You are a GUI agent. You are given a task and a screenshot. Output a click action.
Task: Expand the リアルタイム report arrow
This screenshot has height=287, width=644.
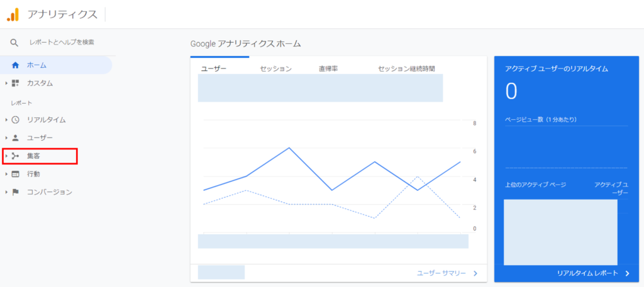[x=6, y=120]
